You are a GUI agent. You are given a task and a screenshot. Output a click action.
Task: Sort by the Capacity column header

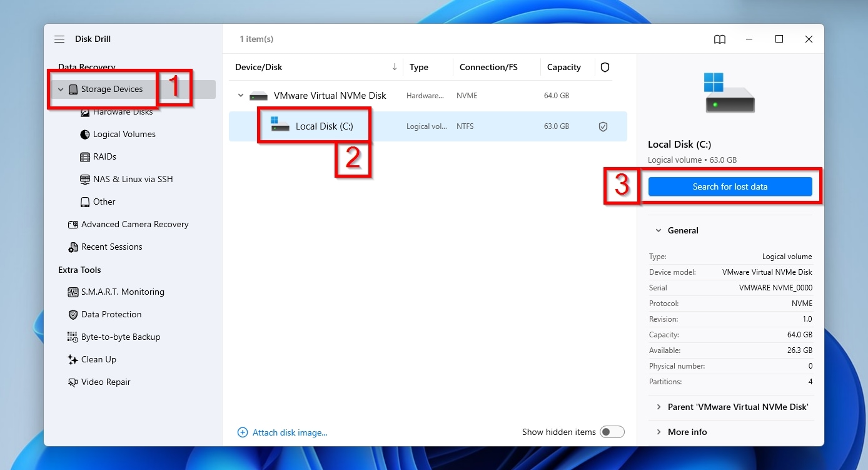click(x=564, y=68)
